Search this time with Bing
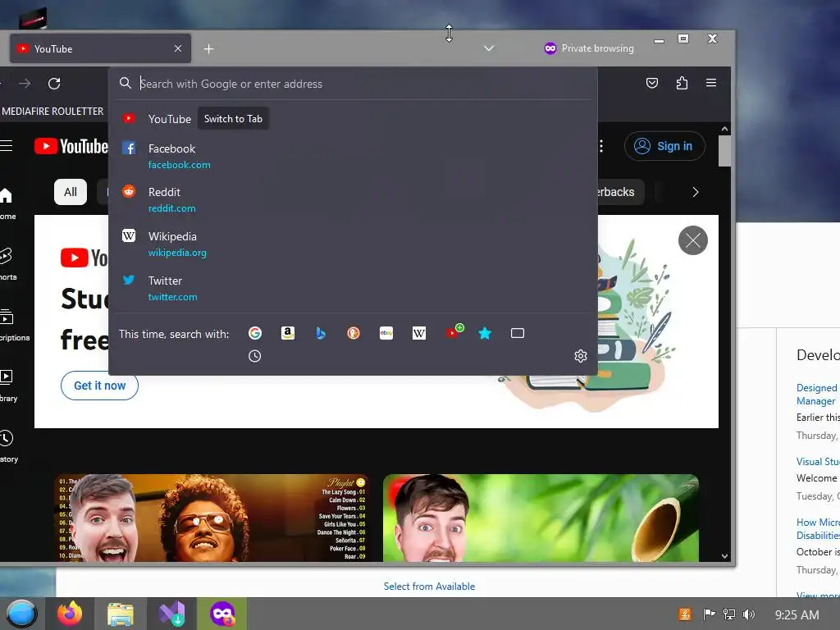This screenshot has height=630, width=840. [x=321, y=333]
